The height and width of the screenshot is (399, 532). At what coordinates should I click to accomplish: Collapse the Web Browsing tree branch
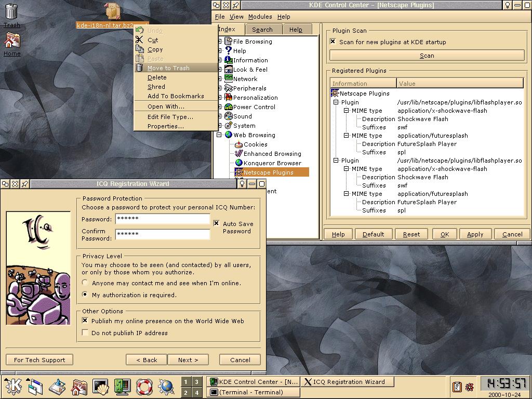219,135
